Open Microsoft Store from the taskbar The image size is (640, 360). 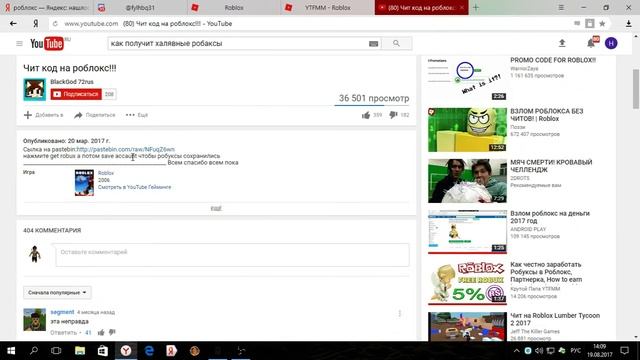[x=102, y=351]
